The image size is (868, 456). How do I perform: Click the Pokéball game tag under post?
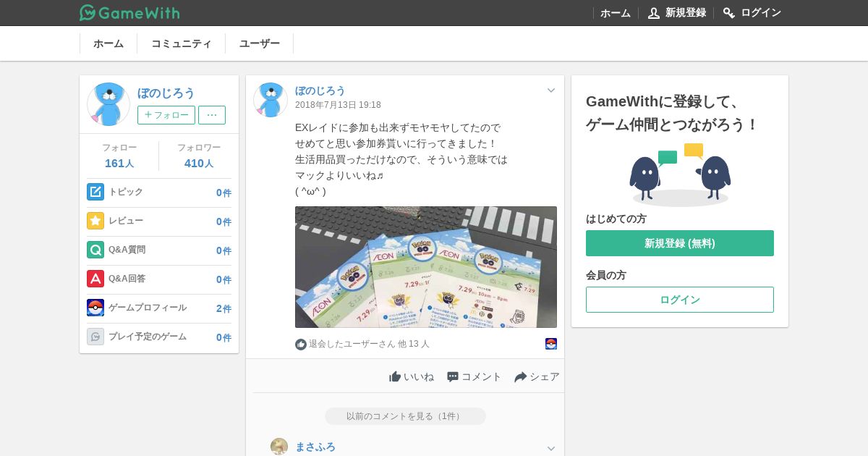coord(551,344)
